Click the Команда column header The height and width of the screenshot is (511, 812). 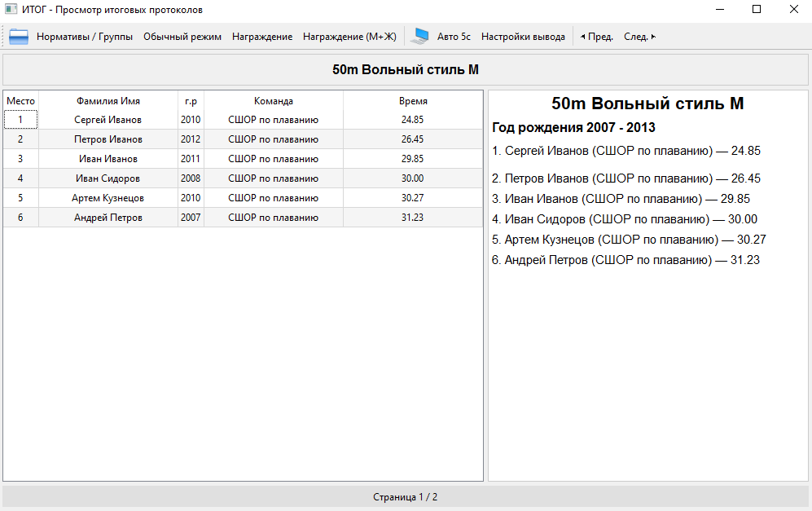(x=274, y=101)
